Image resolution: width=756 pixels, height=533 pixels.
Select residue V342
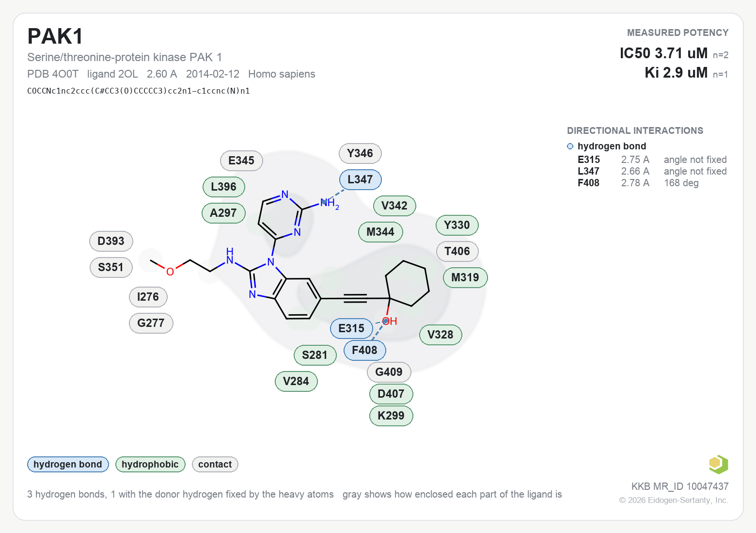[394, 206]
